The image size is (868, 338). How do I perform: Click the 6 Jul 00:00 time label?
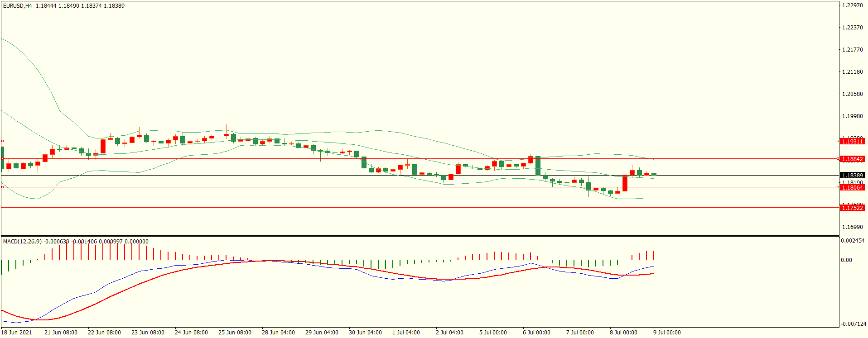(x=536, y=333)
